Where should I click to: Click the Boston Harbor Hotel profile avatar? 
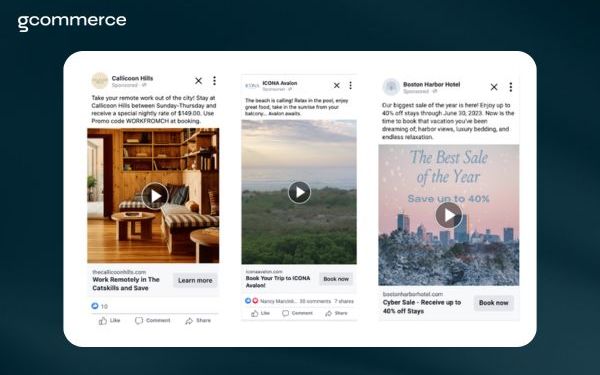tap(391, 87)
